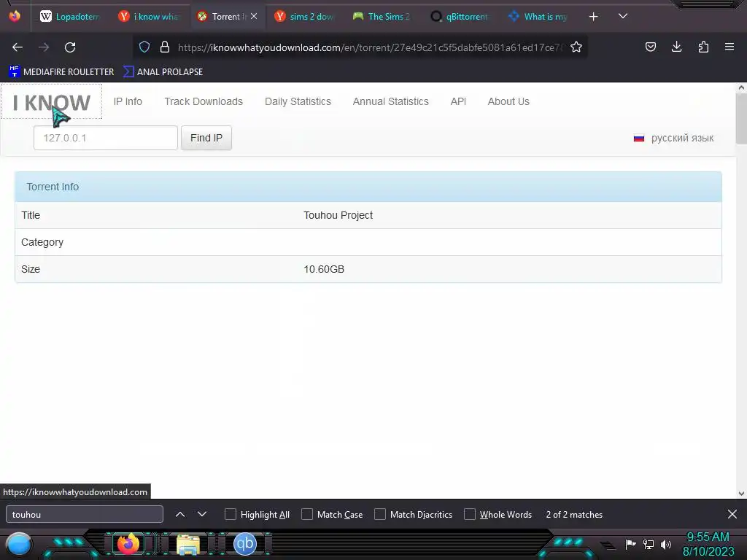747x560 pixels.
Task: Click the Torrent Info panel header
Action: tap(368, 187)
